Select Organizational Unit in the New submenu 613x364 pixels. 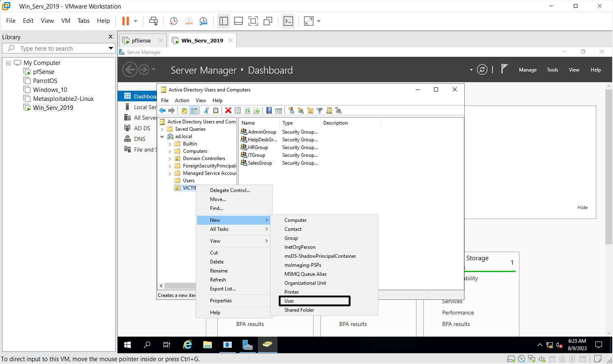(x=305, y=283)
